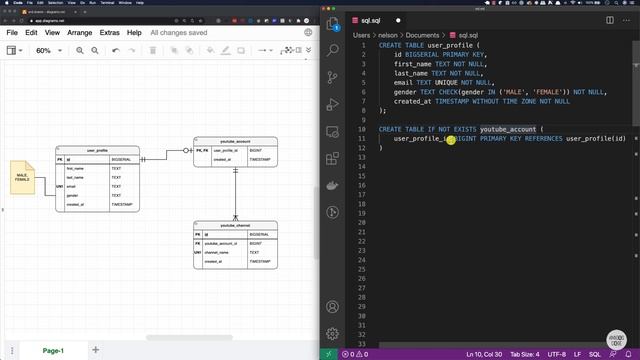
Task: Select the Page-1 diagram tab
Action: pyautogui.click(x=53, y=351)
